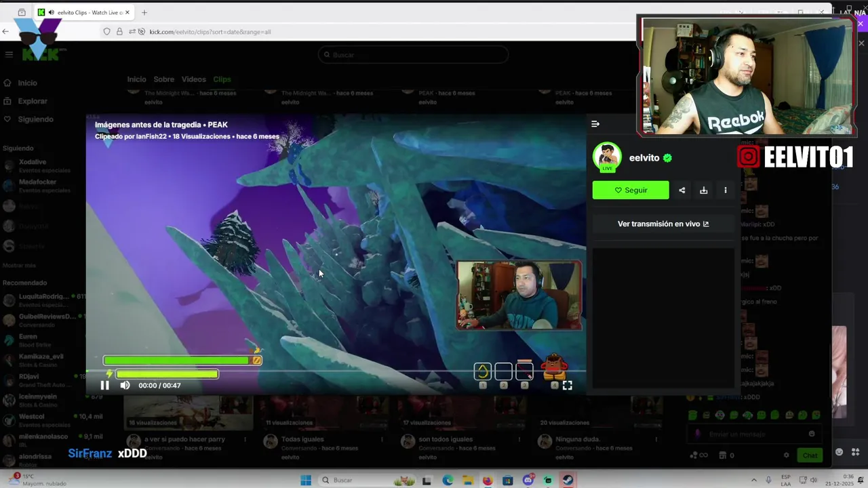
Task: Follow eelvito with the Seguir button
Action: click(x=631, y=190)
